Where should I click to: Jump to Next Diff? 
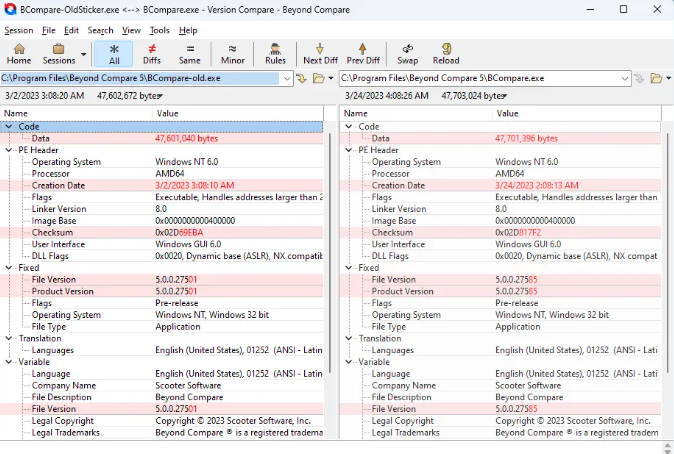pyautogui.click(x=320, y=54)
